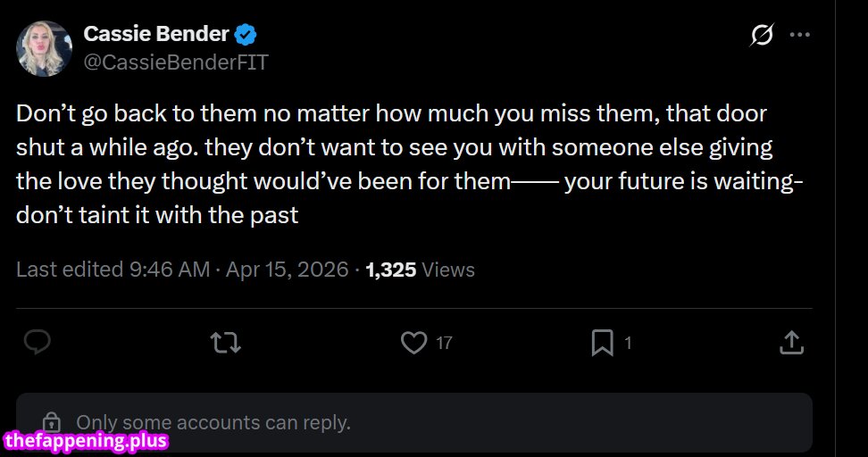Toggle the bookmark icon on this post
The image size is (868, 457).
pos(603,342)
